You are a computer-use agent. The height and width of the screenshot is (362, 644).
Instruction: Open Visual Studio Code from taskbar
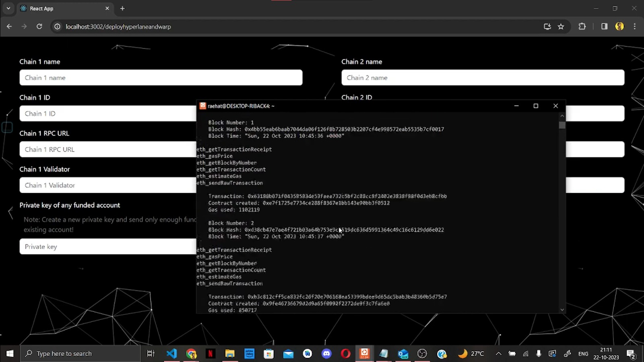coord(172,354)
